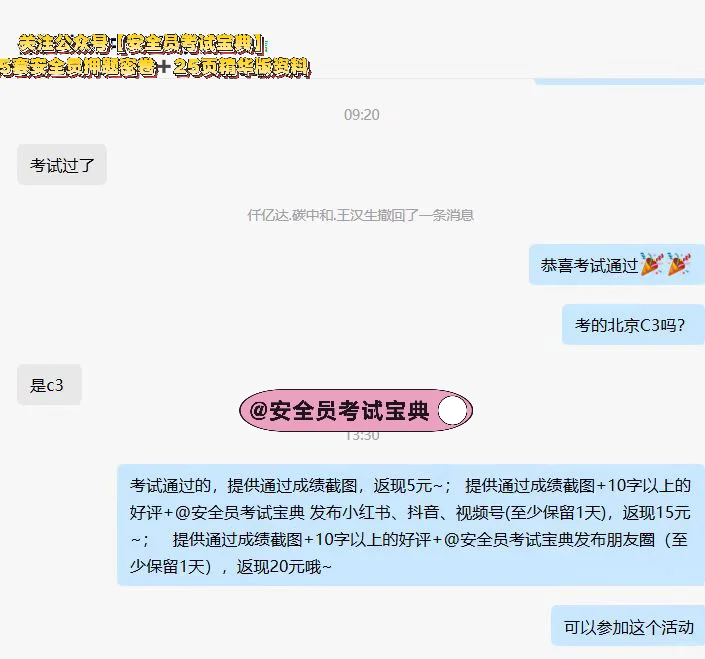Select the '是c3' reply bubble

pyautogui.click(x=49, y=385)
